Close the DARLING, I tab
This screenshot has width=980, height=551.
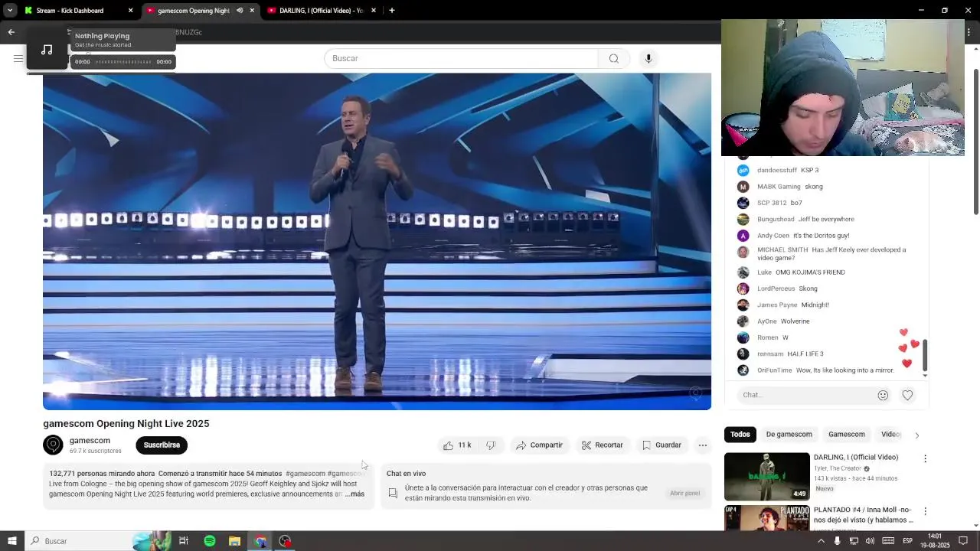point(373,11)
